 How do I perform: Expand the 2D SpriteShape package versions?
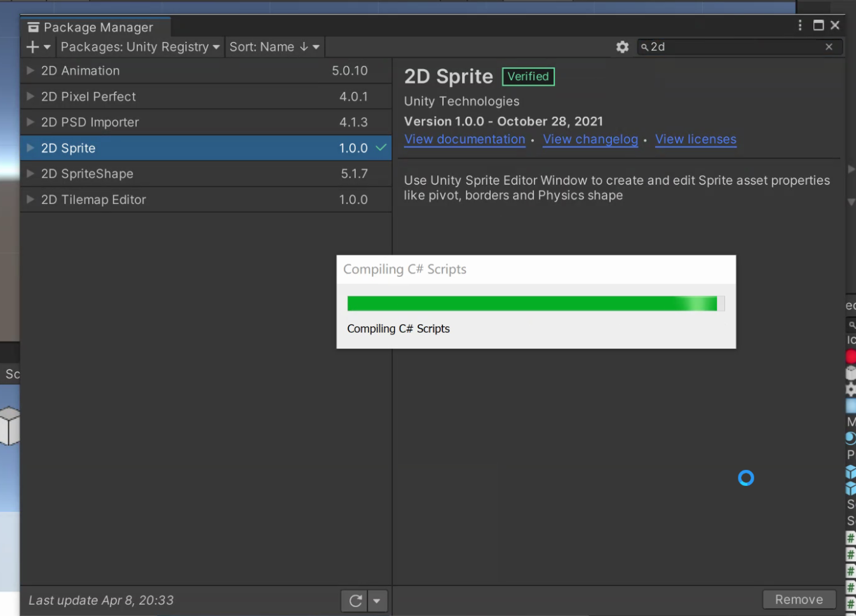pyautogui.click(x=30, y=173)
